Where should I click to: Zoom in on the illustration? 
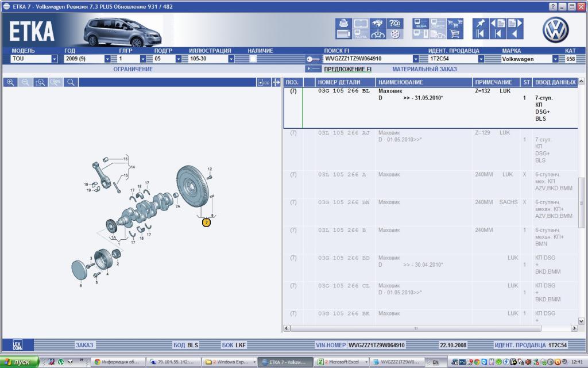pos(10,82)
